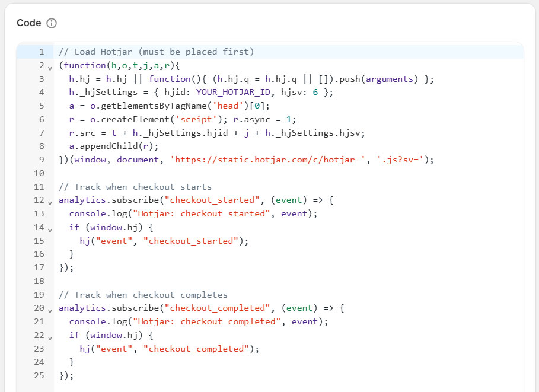The height and width of the screenshot is (392, 539).
Task: Collapse the fold arrow at line 12
Action: pyautogui.click(x=50, y=203)
